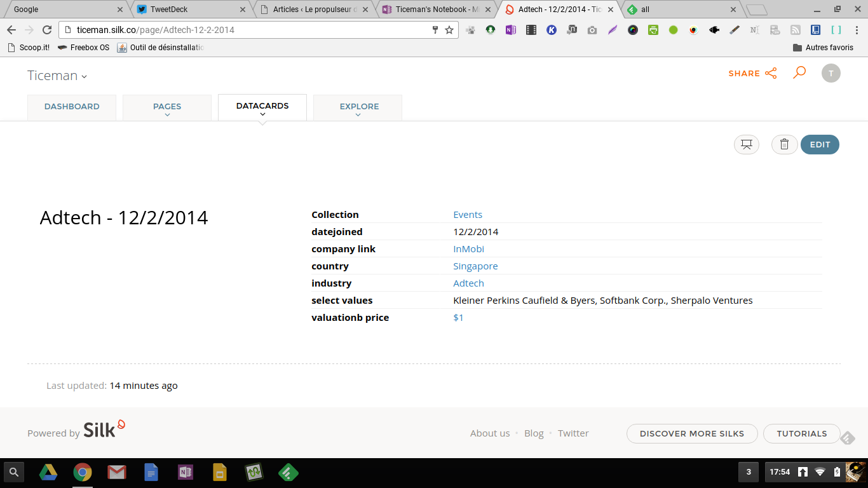Open the Freebox OS bookmark
The width and height of the screenshot is (868, 488).
83,48
